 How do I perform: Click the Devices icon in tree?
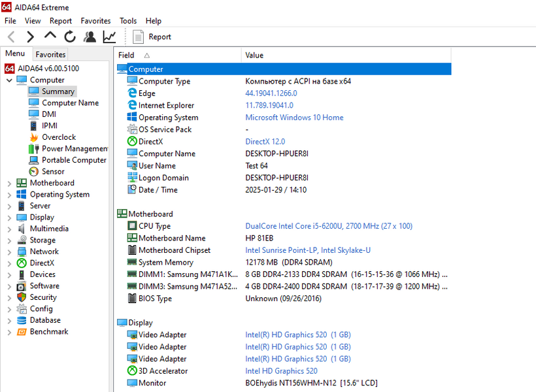[x=22, y=274]
